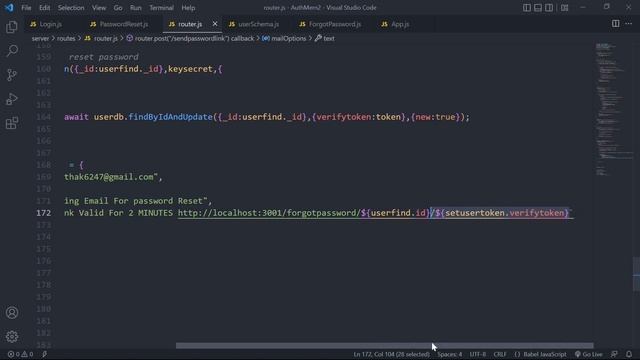Open the Customize Layout icon
Viewport: 640px width, 360px height.
[564, 8]
